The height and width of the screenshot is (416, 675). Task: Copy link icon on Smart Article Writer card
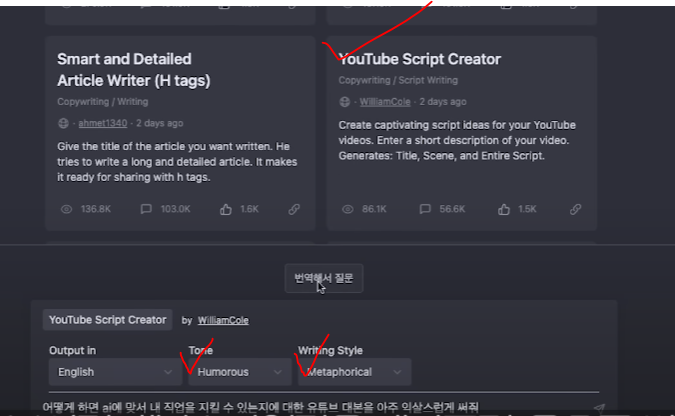[x=294, y=209]
